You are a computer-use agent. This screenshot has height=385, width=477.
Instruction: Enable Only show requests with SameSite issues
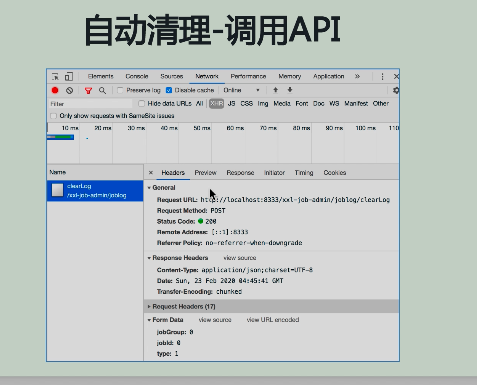[x=53, y=116]
